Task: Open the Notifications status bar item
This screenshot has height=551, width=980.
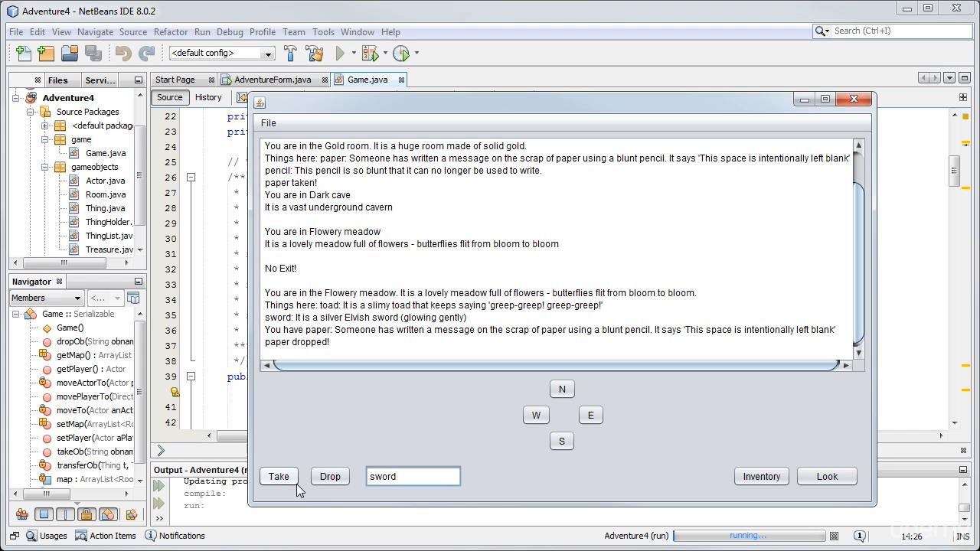Action: click(x=175, y=536)
